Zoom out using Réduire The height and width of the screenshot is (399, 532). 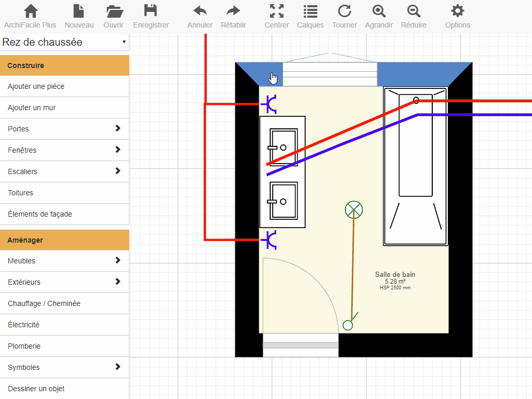[x=414, y=16]
